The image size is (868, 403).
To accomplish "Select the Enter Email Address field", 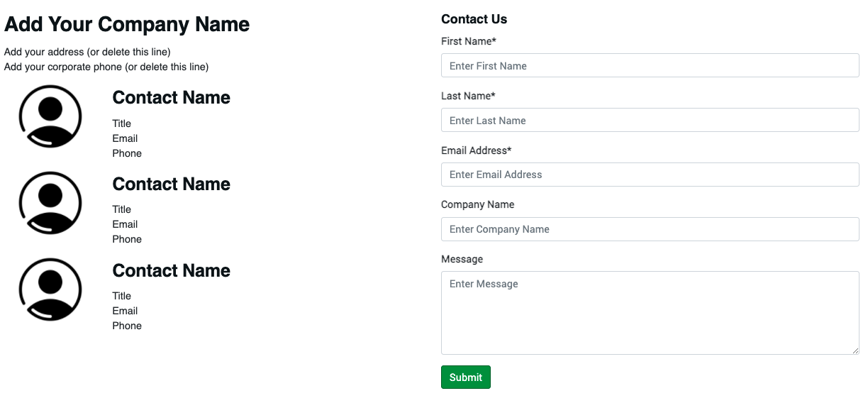I will (x=650, y=175).
